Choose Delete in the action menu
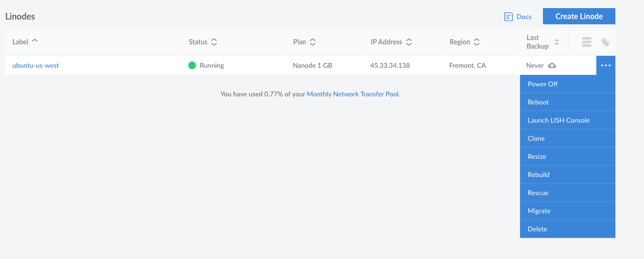This screenshot has height=259, width=644. [537, 229]
